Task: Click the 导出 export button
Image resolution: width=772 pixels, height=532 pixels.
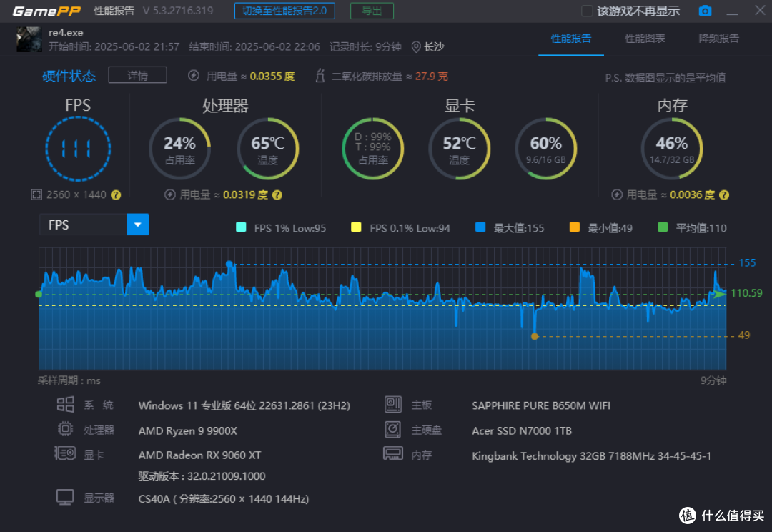Action: [x=372, y=11]
